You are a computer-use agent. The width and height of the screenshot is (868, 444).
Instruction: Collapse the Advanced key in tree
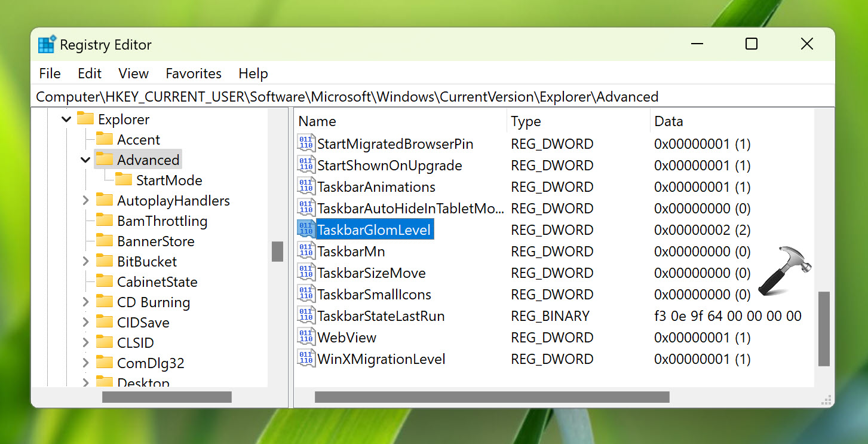(x=85, y=160)
